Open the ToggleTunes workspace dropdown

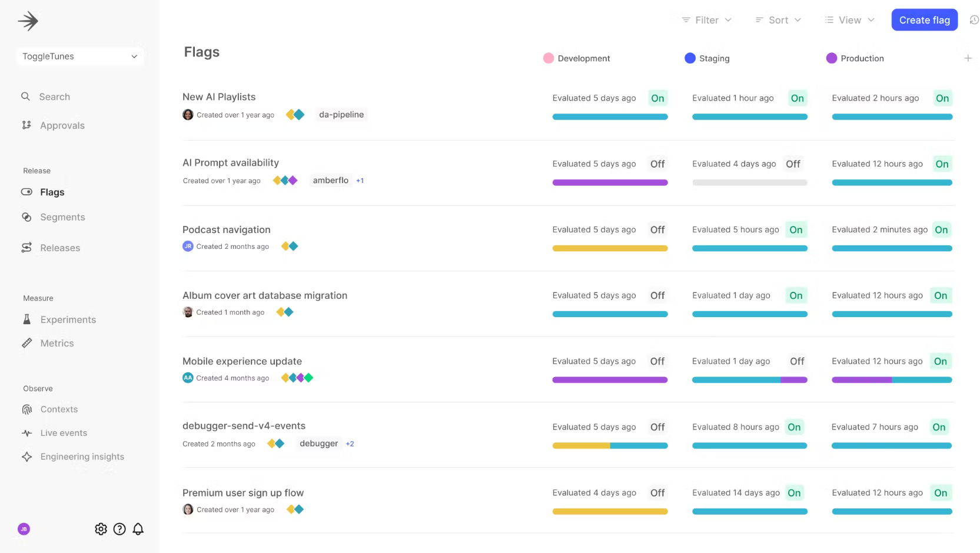tap(79, 56)
